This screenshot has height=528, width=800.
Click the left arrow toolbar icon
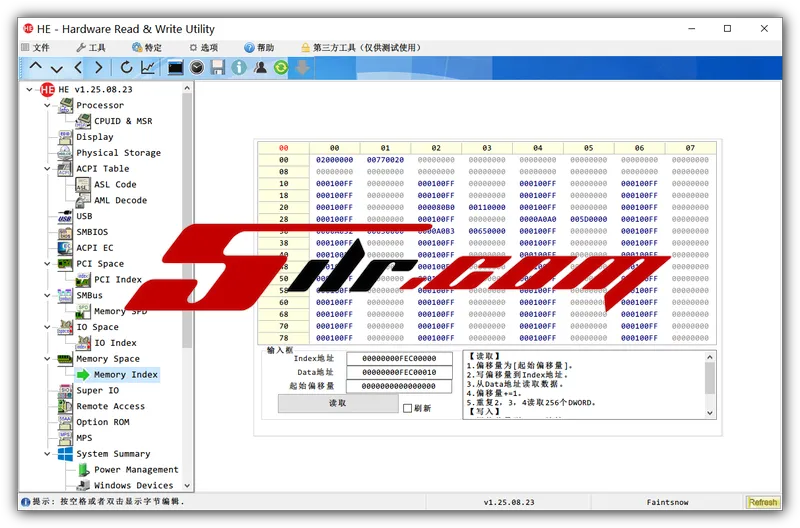[x=78, y=67]
